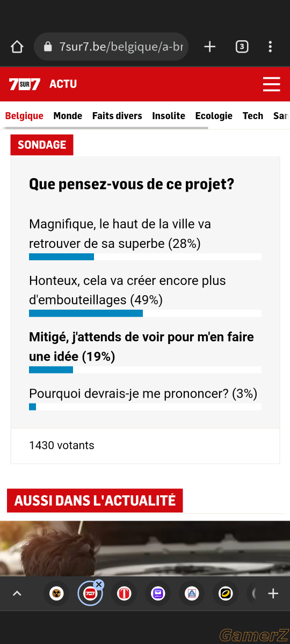
Task: Switch to the Monde section tab
Action: (68, 116)
